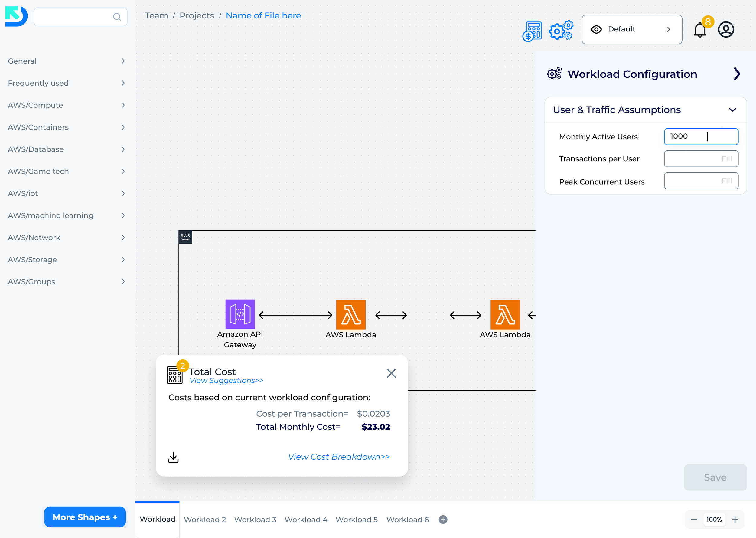This screenshot has width=756, height=538.
Task: Open the notifications bell
Action: (x=700, y=30)
